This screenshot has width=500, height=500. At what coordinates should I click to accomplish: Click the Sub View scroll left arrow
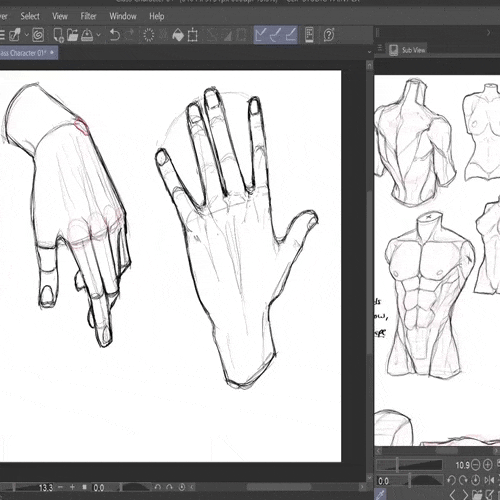378,451
